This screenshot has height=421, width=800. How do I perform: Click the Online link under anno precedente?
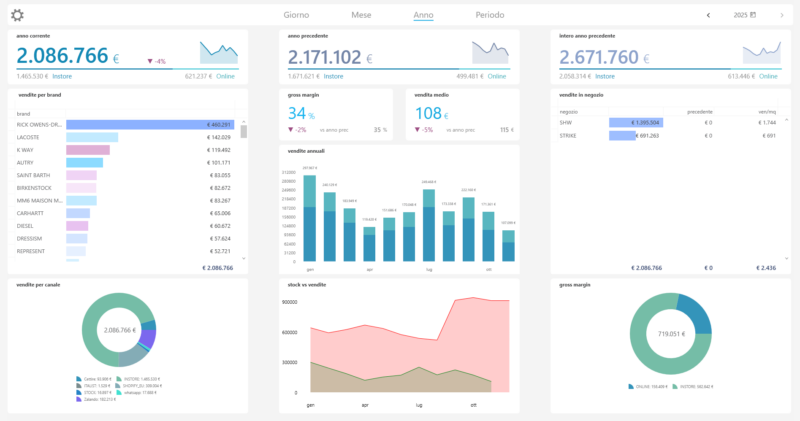click(496, 76)
